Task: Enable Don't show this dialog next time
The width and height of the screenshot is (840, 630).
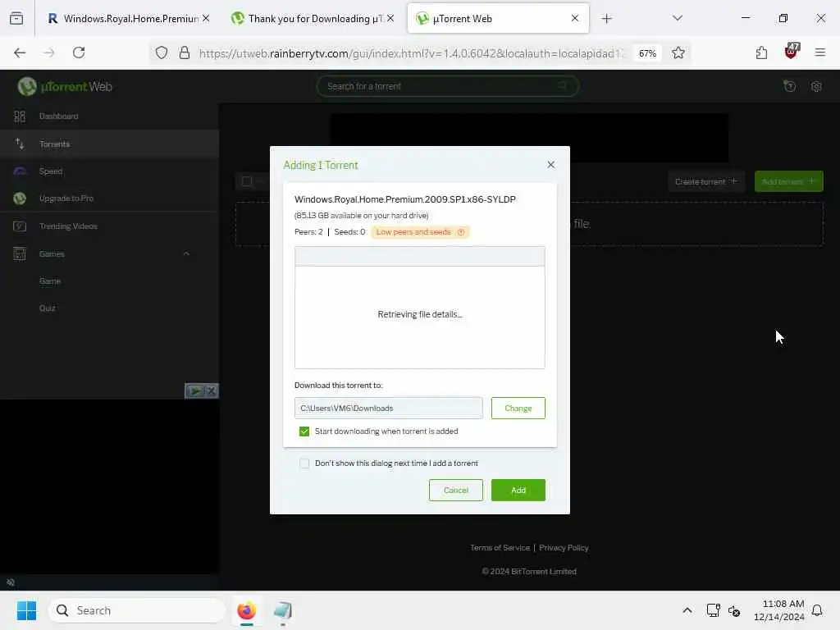Action: pos(304,463)
